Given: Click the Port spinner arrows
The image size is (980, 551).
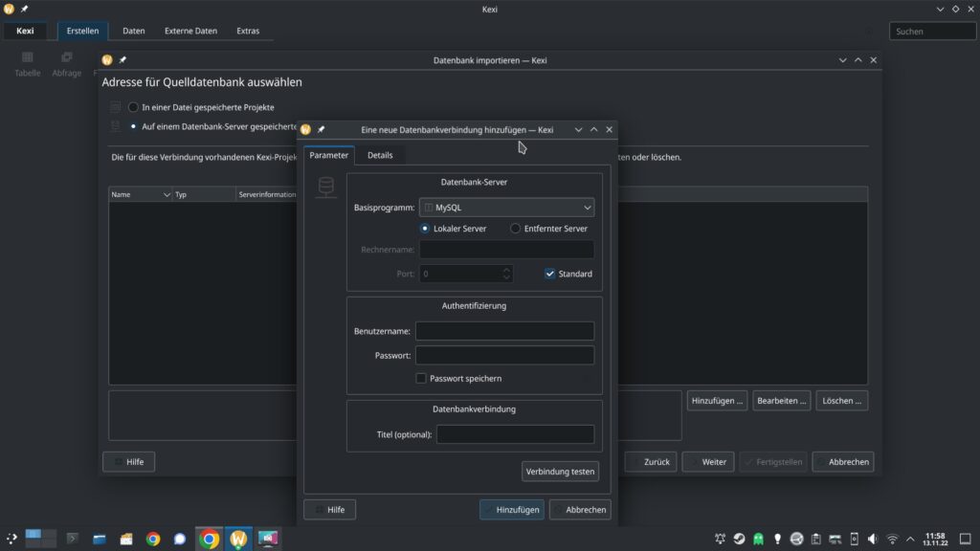Looking at the screenshot, I should tap(507, 274).
